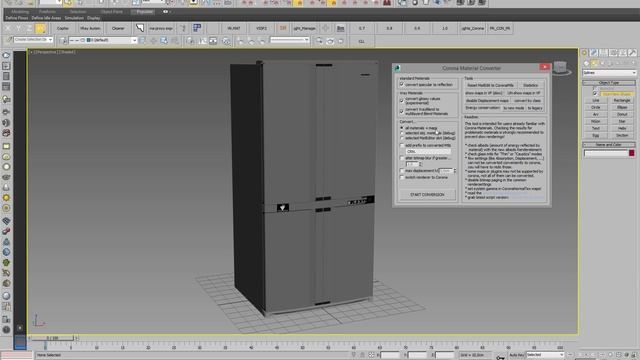Screen dimensions: 640x360
Task: Click the ViewCube in the viewport
Action: pos(561,67)
